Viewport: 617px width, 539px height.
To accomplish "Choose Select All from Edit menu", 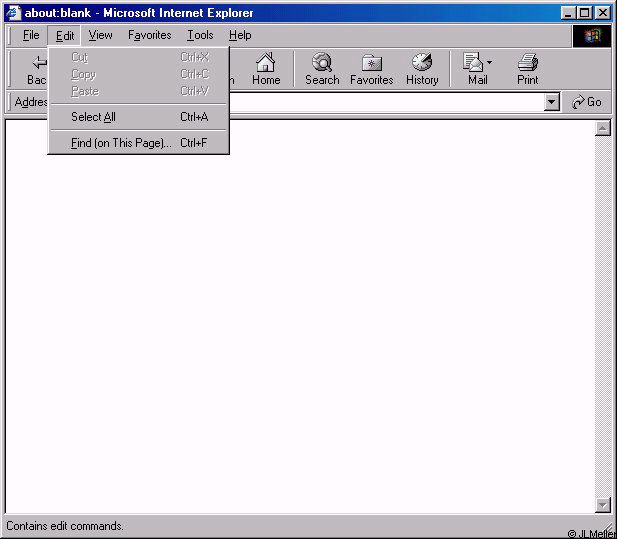I will click(x=139, y=117).
